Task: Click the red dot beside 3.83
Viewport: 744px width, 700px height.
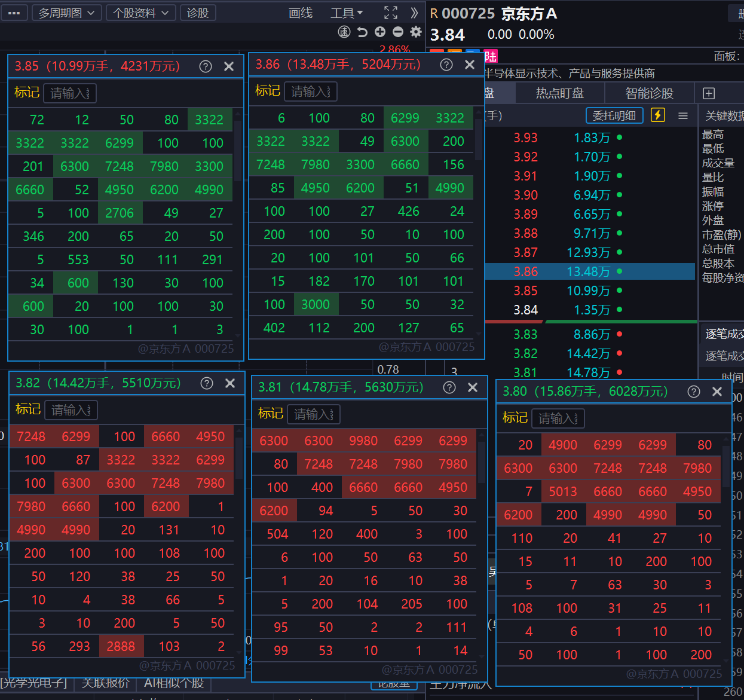Action: click(x=620, y=334)
